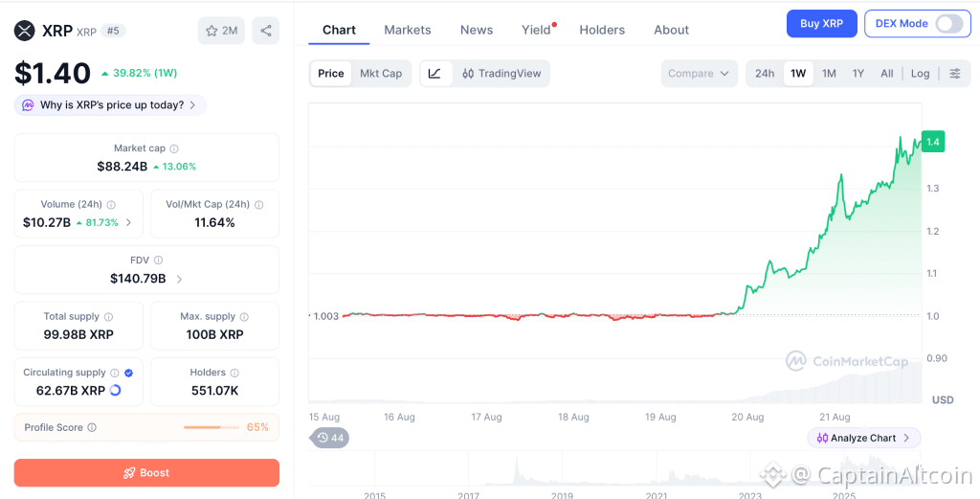Image resolution: width=980 pixels, height=499 pixels.
Task: Click the #5 rank badge
Action: click(113, 31)
